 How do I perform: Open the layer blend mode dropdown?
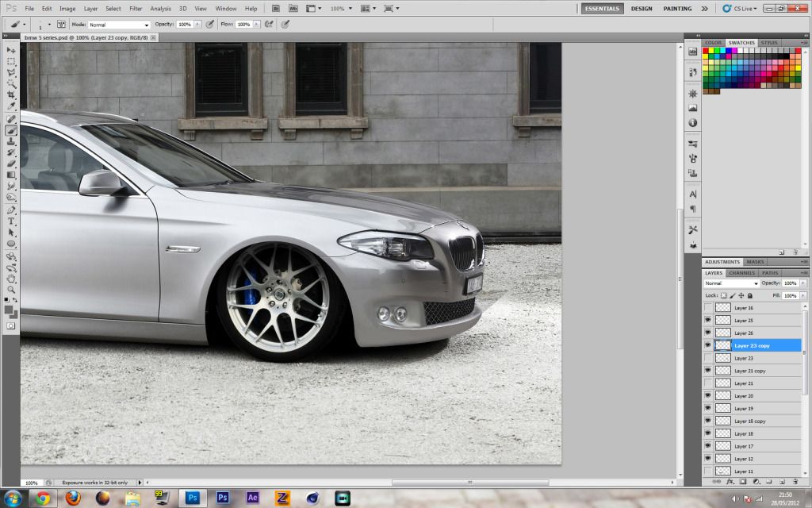tap(731, 283)
